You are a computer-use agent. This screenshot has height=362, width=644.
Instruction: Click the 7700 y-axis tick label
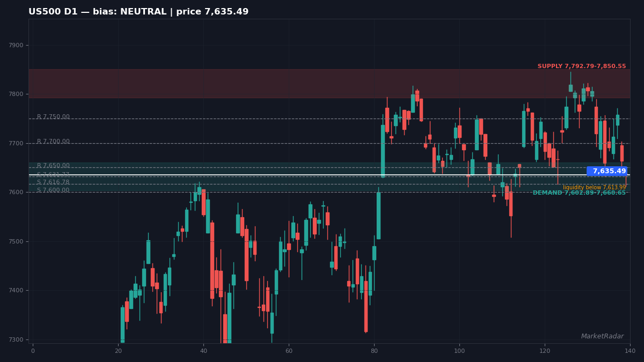point(16,143)
